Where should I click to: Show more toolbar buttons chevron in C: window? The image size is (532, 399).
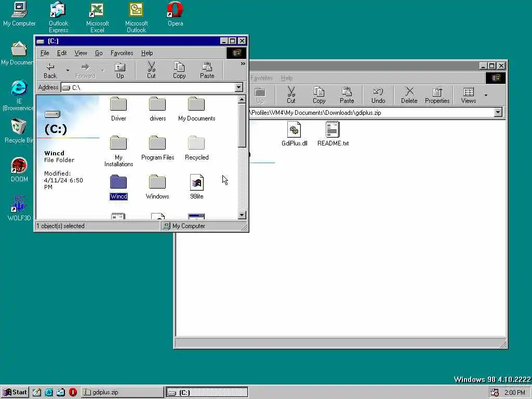[243, 63]
